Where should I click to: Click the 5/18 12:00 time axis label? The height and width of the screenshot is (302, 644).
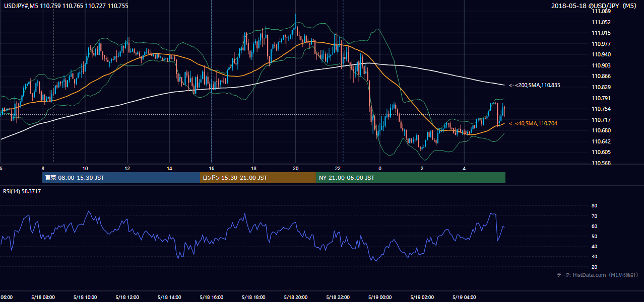pos(127,297)
